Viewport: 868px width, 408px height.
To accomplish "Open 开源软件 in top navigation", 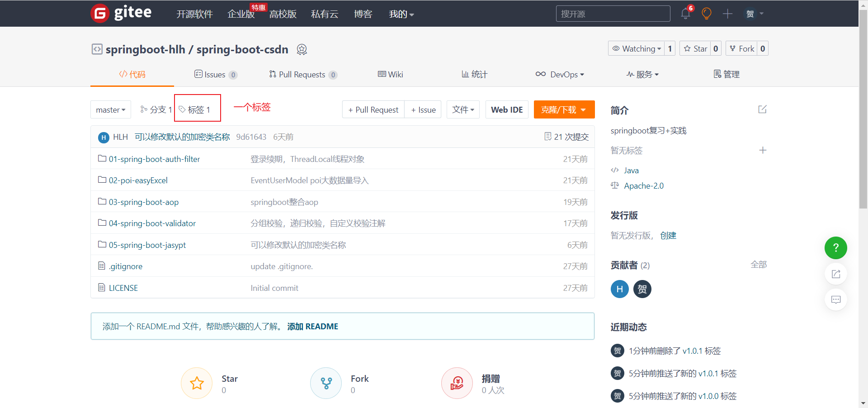I will tap(194, 14).
